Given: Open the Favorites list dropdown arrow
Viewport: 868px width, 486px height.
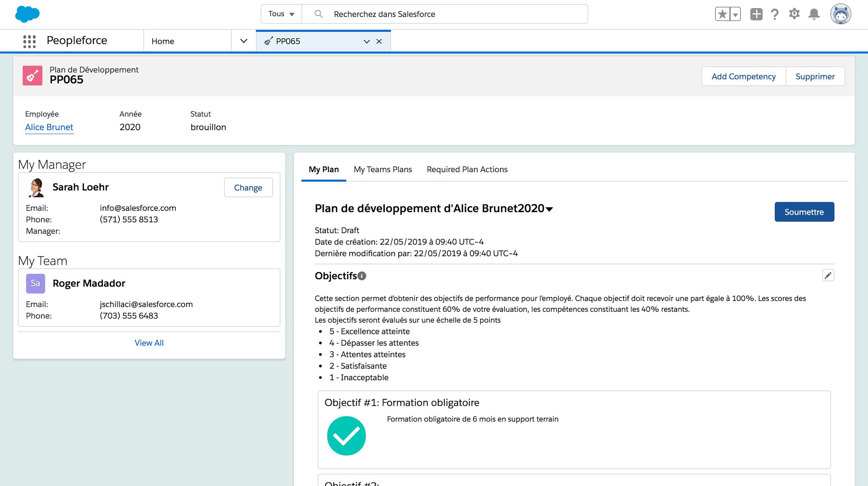Looking at the screenshot, I should click(x=735, y=14).
